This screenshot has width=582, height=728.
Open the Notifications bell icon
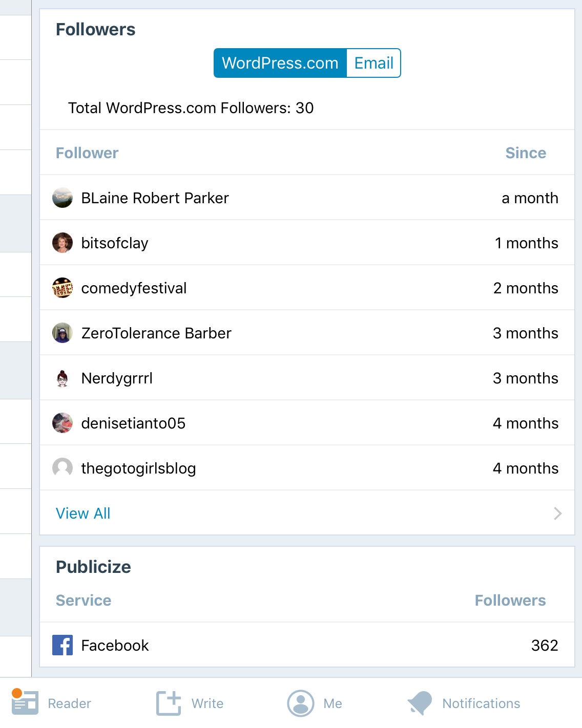420,703
